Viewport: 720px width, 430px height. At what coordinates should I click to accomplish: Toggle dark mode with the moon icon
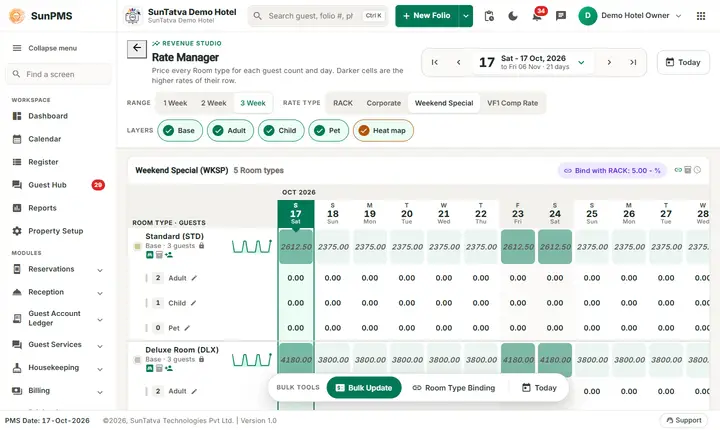click(x=513, y=16)
